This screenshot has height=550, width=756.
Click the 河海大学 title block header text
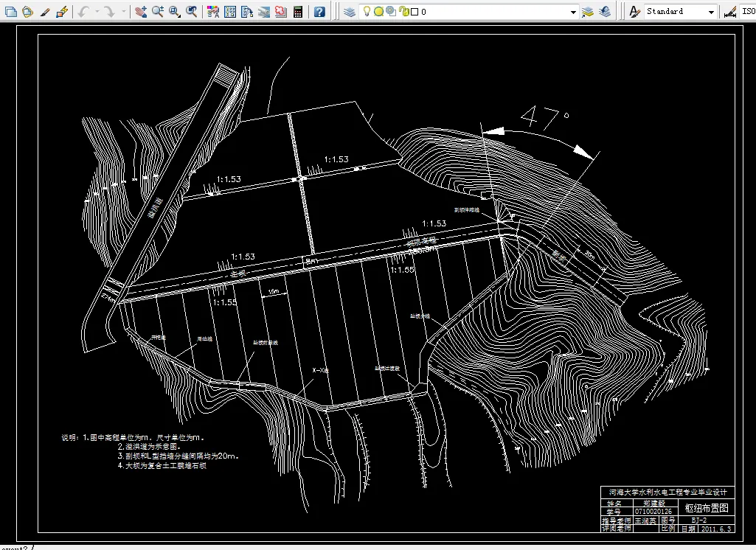pos(667,492)
